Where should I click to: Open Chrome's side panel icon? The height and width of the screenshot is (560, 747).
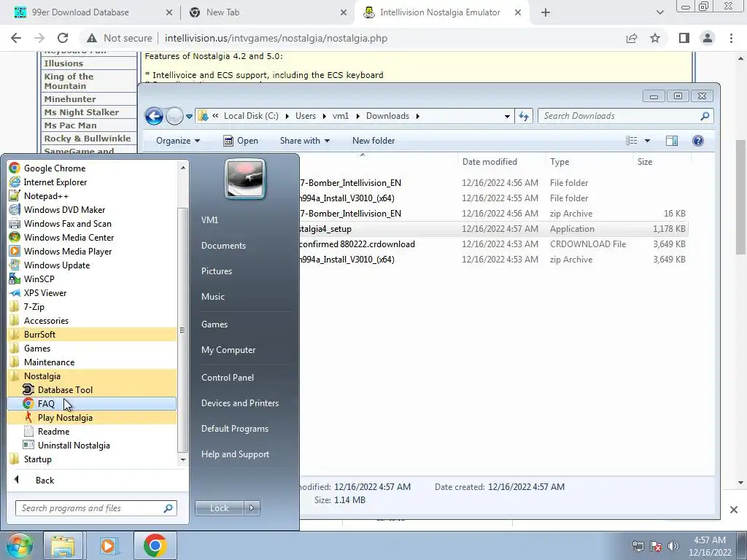pos(684,38)
